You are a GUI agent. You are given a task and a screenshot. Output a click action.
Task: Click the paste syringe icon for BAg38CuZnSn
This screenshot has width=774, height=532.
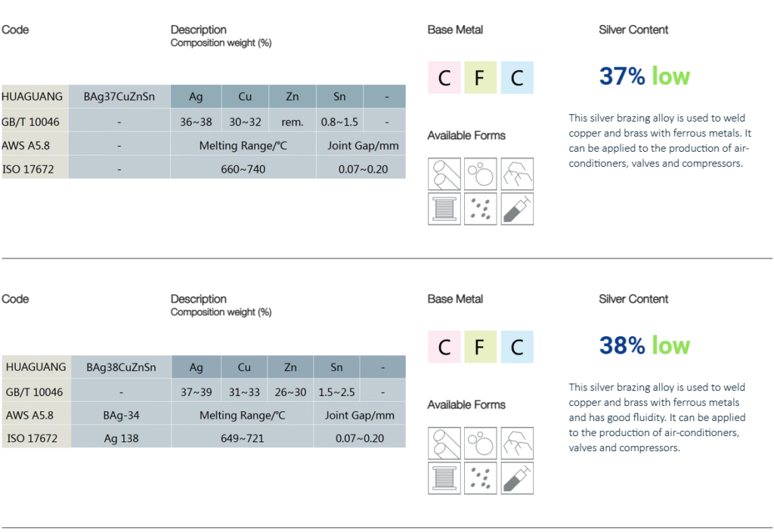coord(517,478)
